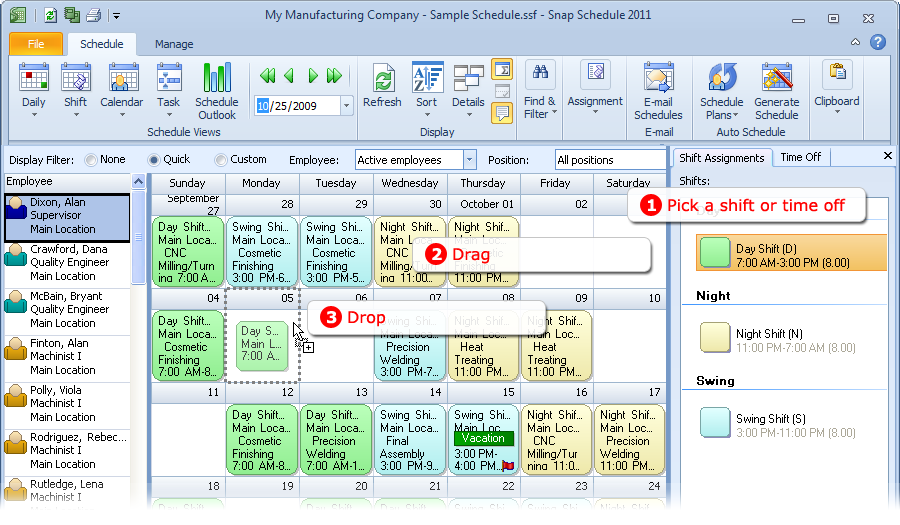
Task: Close the Shift Assignments side panel
Action: tap(887, 156)
